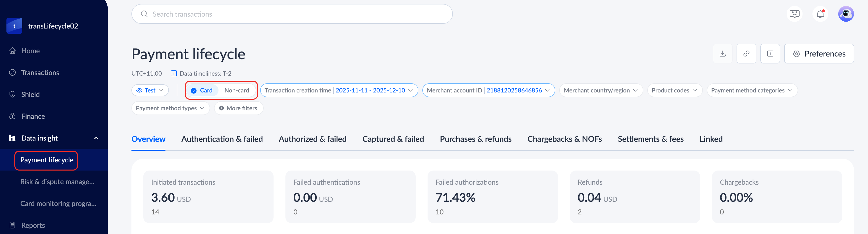This screenshot has height=234, width=868.
Task: Click the copy link icon button
Action: point(746,54)
